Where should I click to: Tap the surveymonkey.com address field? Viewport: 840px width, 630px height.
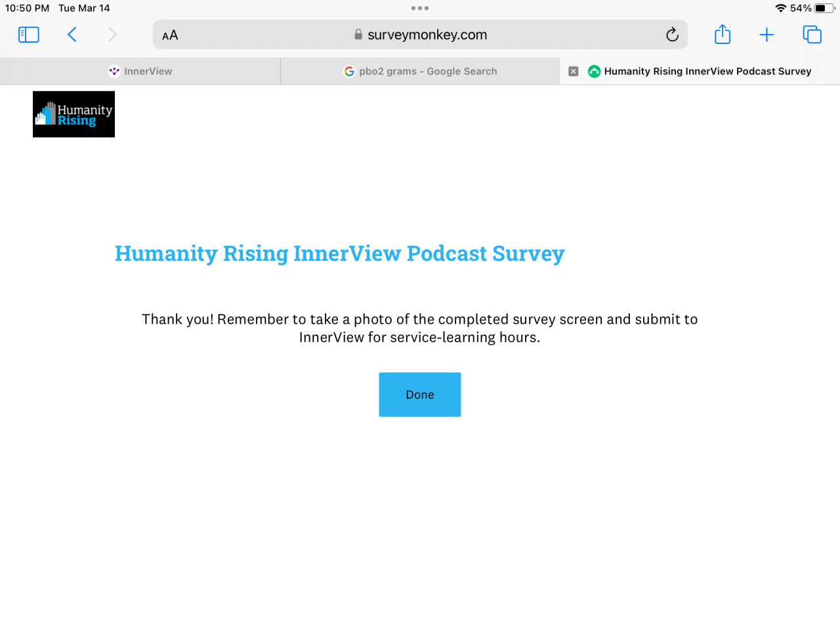[420, 35]
